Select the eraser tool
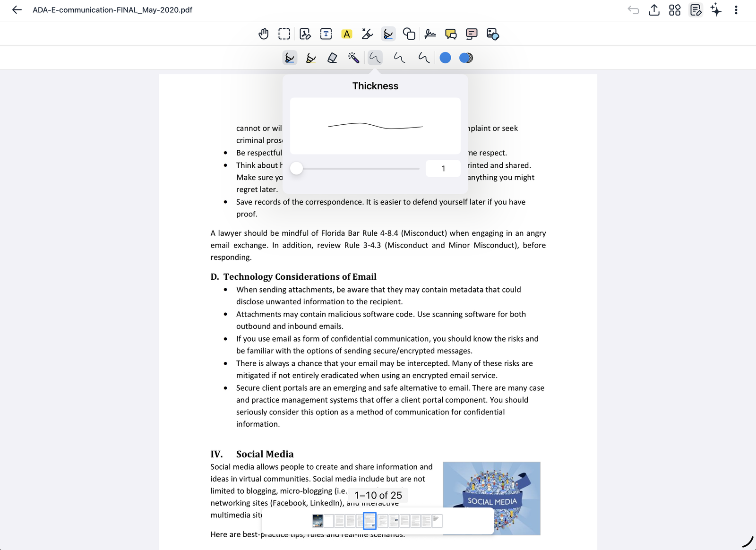 tap(332, 58)
